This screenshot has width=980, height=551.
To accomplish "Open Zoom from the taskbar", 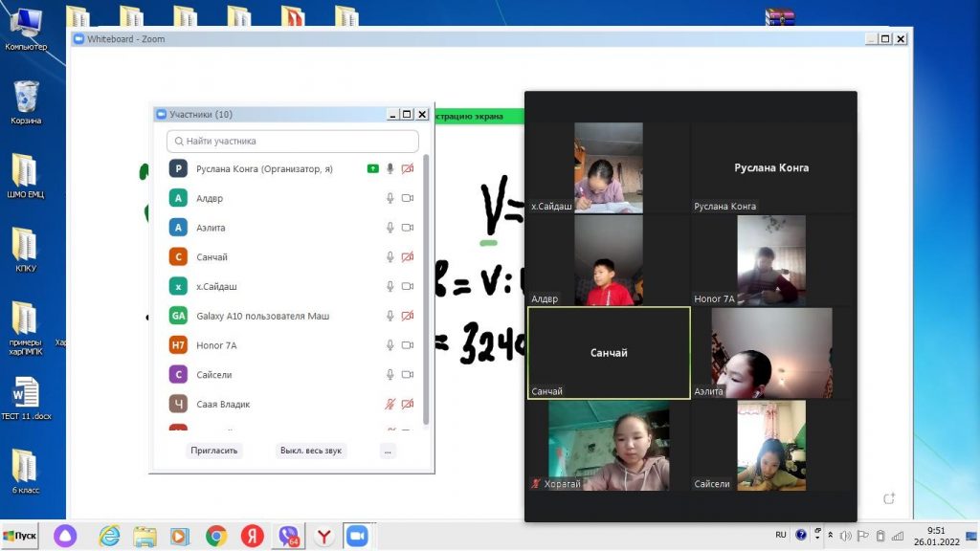I will click(357, 536).
